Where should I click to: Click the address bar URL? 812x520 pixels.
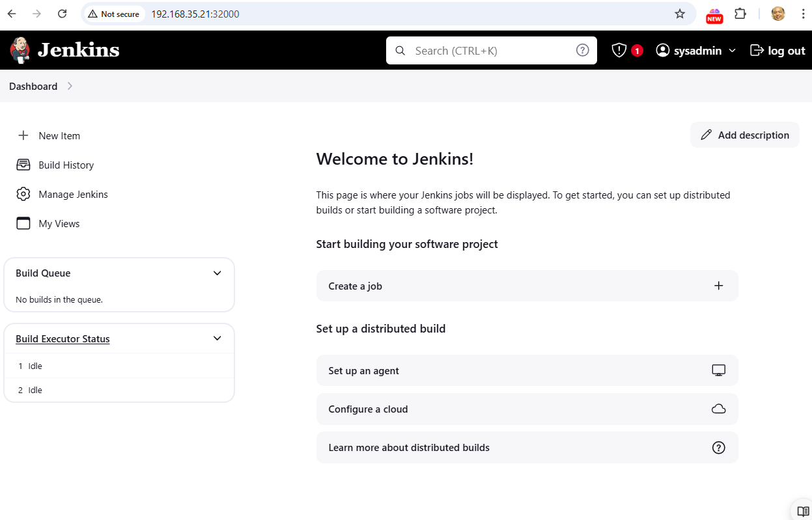[x=195, y=14]
